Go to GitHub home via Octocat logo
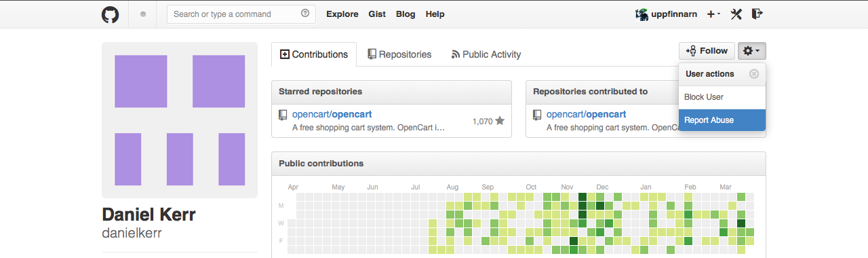The width and height of the screenshot is (868, 258). 110,14
